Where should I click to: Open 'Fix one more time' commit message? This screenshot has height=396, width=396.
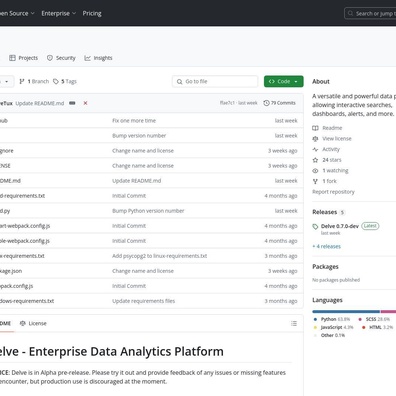point(134,121)
